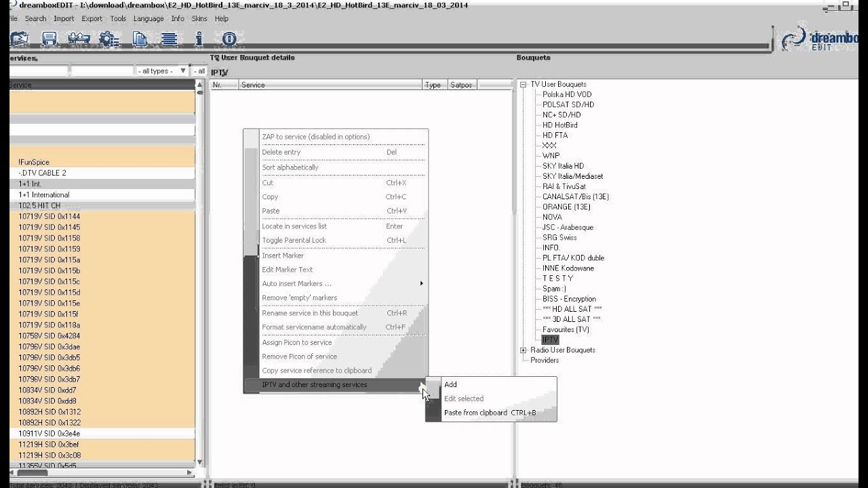Click the Satpos column header
The image size is (868, 488).
(461, 85)
